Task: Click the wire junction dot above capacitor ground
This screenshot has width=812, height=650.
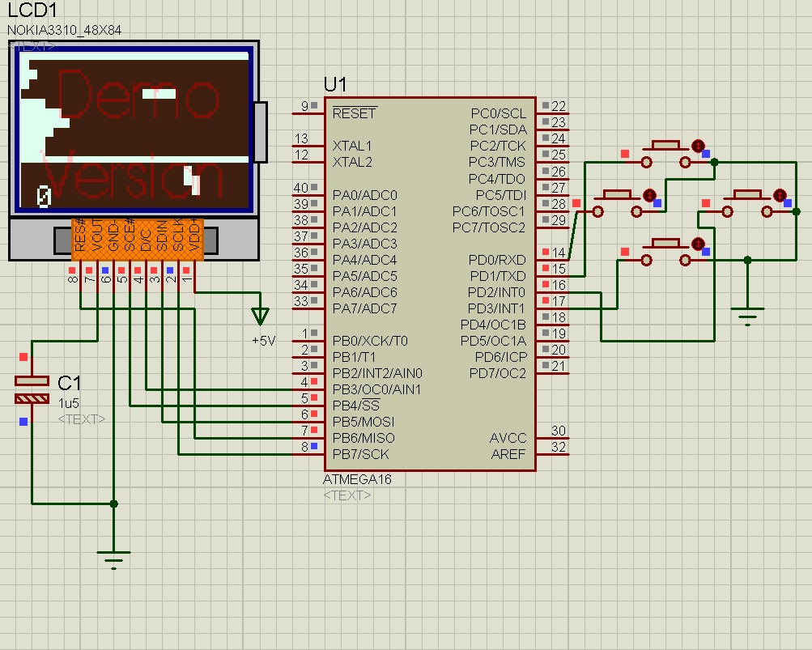Action: [x=114, y=503]
